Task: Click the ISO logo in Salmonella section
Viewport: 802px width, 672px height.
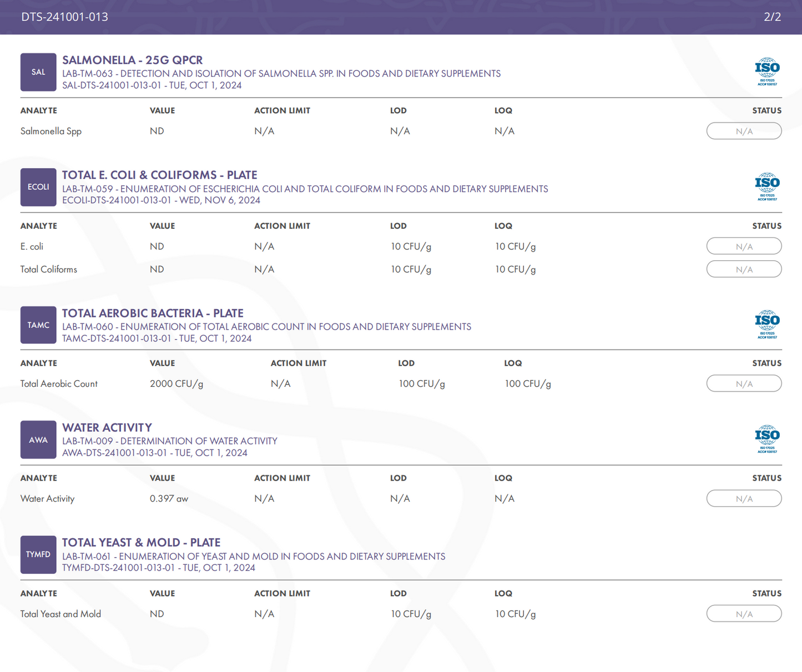Action: (767, 72)
